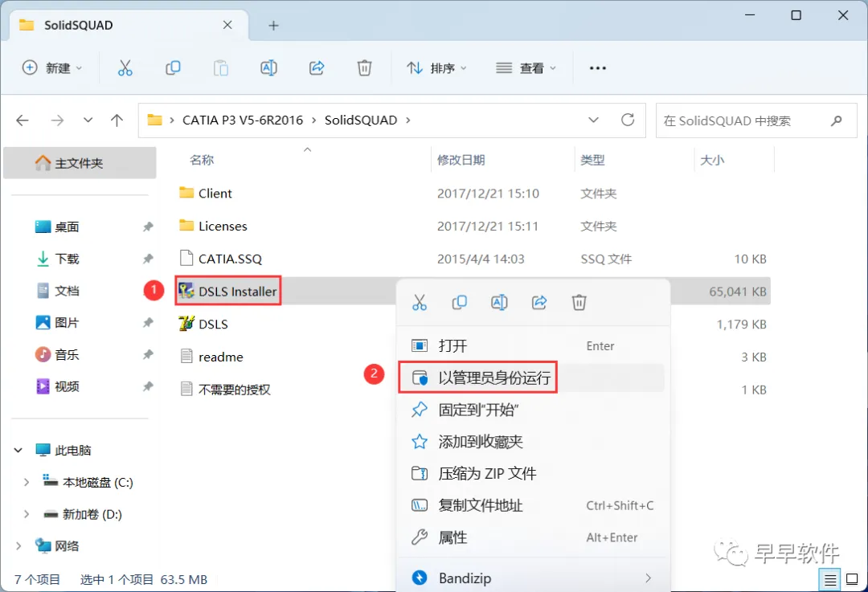The image size is (868, 592).
Task: Refresh the SolidSQUAD folder view
Action: click(627, 120)
